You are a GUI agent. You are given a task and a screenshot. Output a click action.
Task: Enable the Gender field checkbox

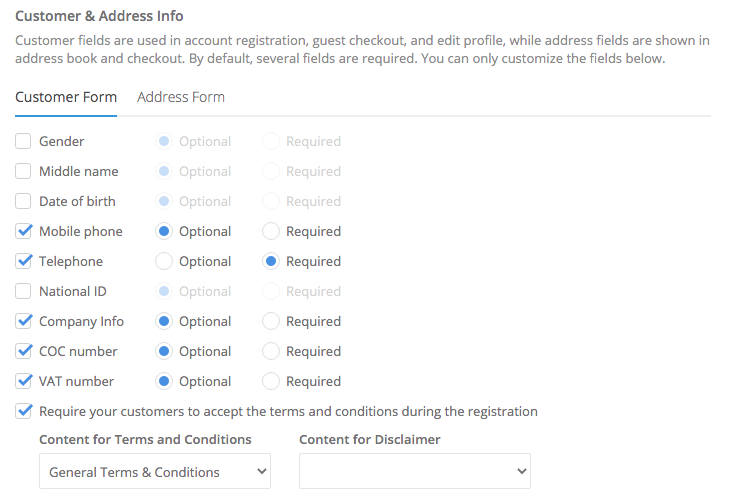pos(24,142)
